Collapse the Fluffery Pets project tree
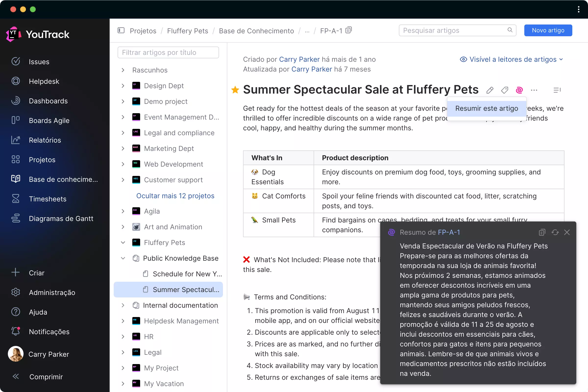The image size is (588, 392). point(123,243)
